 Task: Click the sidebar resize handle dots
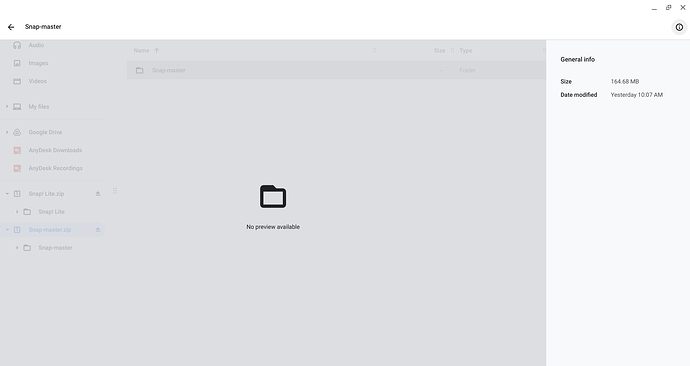point(115,191)
